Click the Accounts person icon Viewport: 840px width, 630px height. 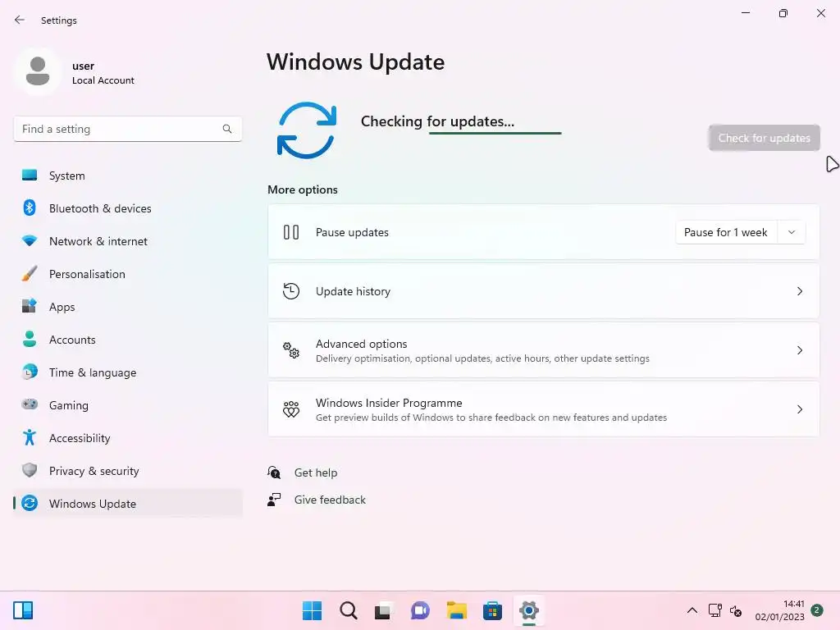(30, 339)
